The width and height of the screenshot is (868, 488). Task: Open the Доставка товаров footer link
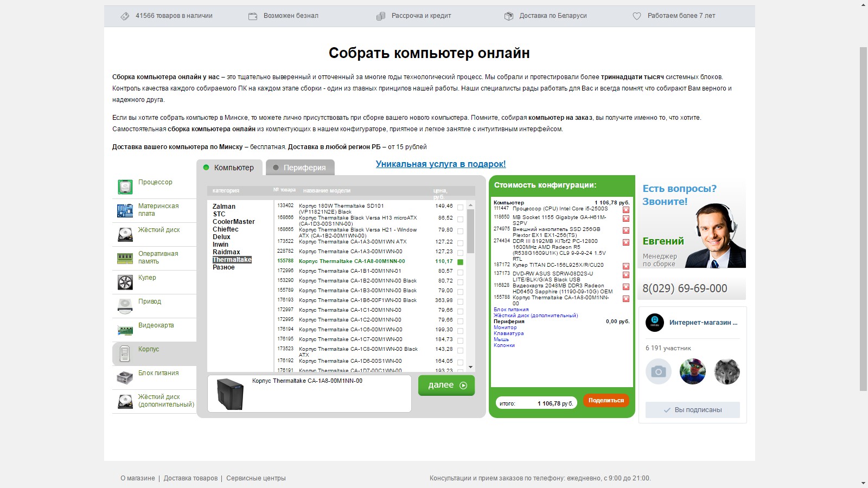pyautogui.click(x=190, y=478)
